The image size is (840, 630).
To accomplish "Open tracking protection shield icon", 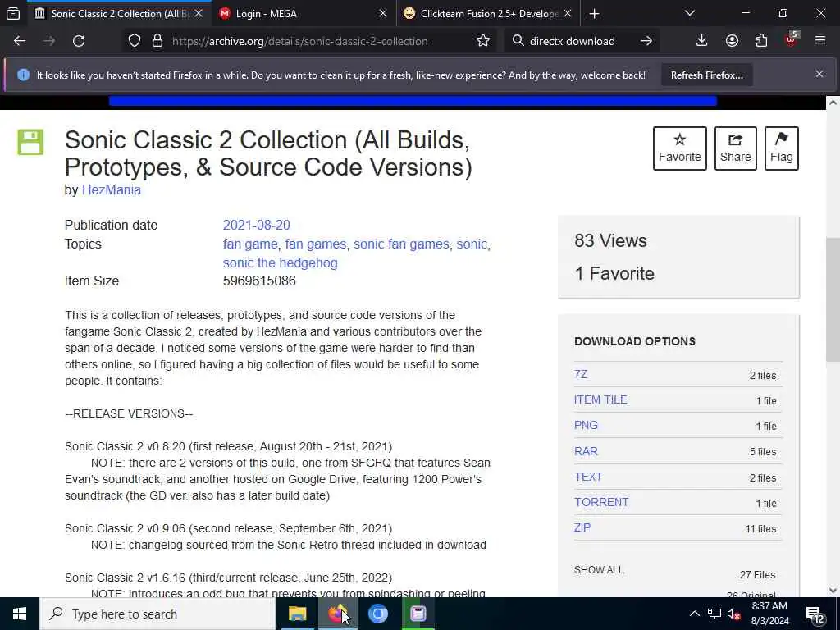I will pos(135,41).
